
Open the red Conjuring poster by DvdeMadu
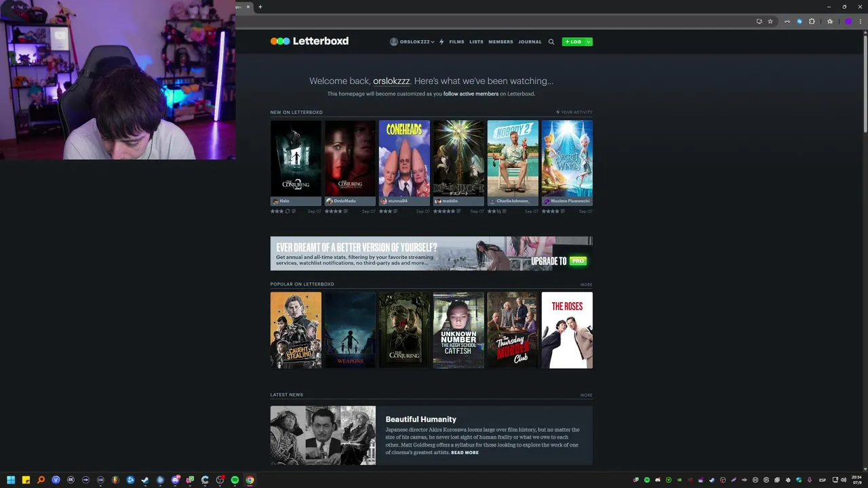click(350, 159)
